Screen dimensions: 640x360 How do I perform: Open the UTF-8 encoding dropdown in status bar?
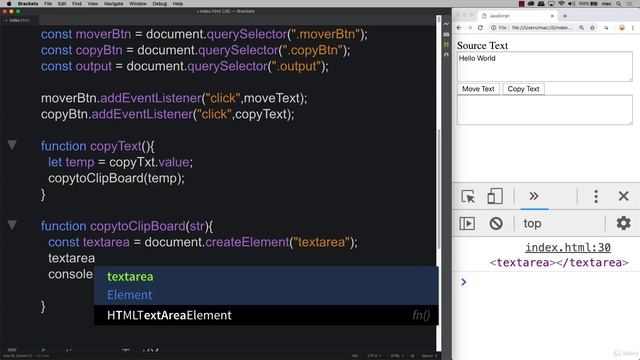(373, 356)
